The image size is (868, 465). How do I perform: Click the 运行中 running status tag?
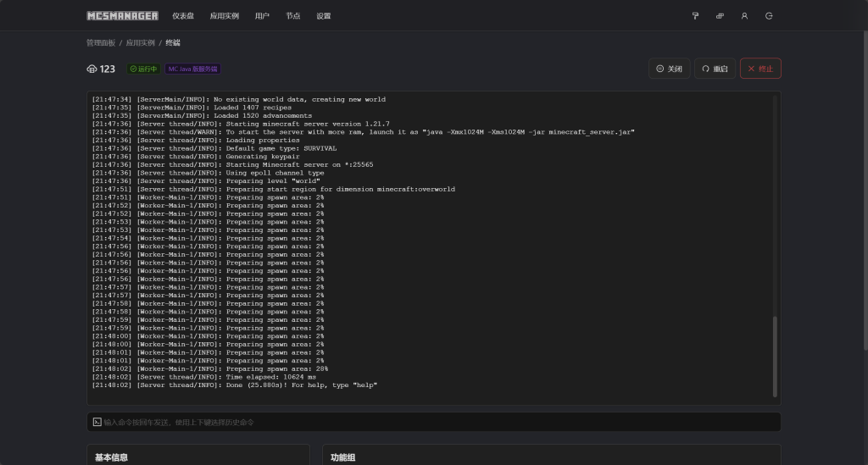(x=144, y=69)
